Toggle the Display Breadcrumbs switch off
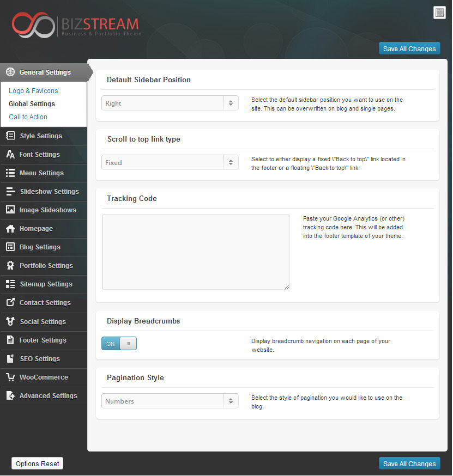453x476 pixels. point(119,344)
